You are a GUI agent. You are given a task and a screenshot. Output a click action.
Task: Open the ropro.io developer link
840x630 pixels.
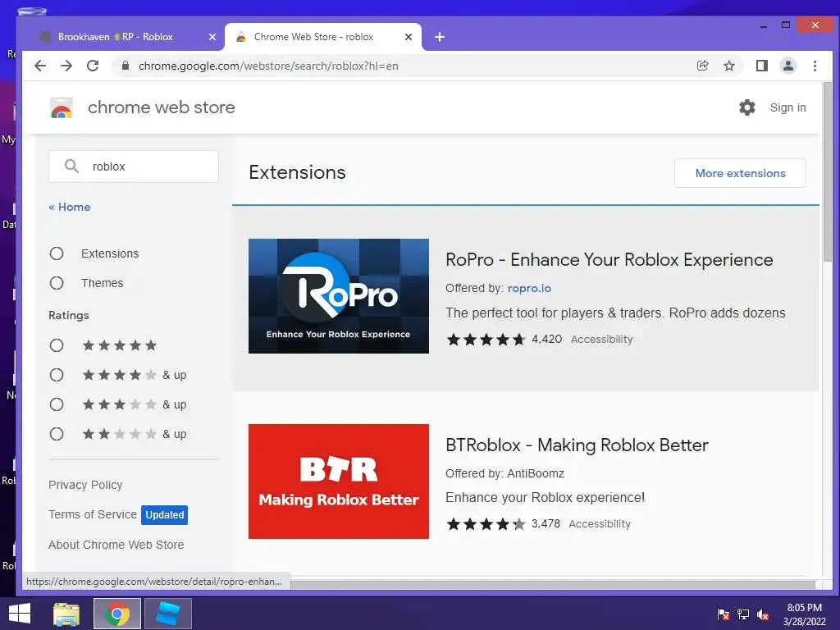tap(529, 288)
